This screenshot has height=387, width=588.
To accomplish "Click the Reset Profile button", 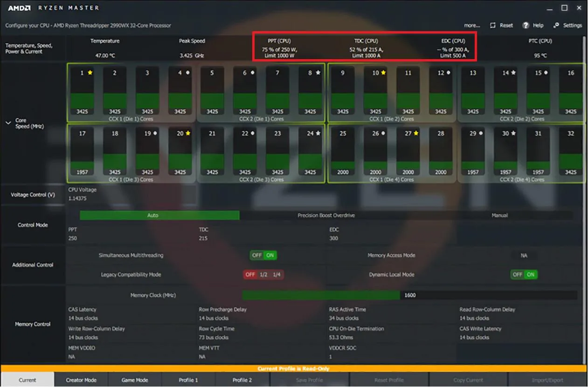I will pyautogui.click(x=389, y=380).
